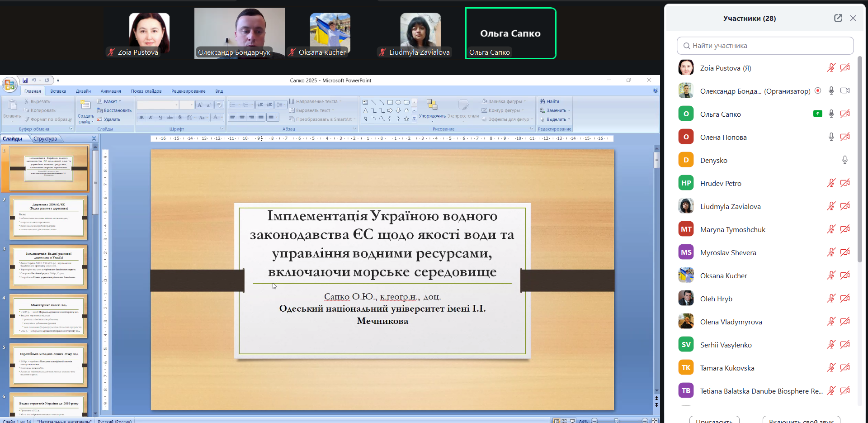Click the Office button logo
The image size is (868, 423).
[x=9, y=85]
